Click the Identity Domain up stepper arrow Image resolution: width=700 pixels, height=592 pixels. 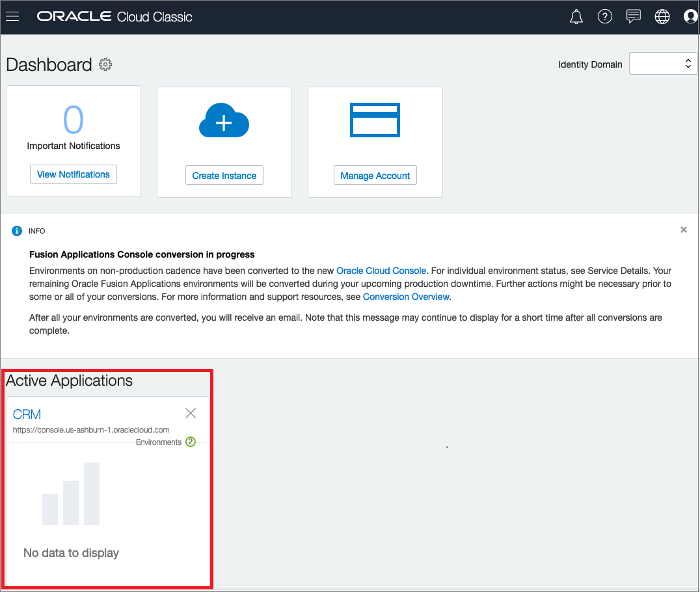(x=688, y=61)
